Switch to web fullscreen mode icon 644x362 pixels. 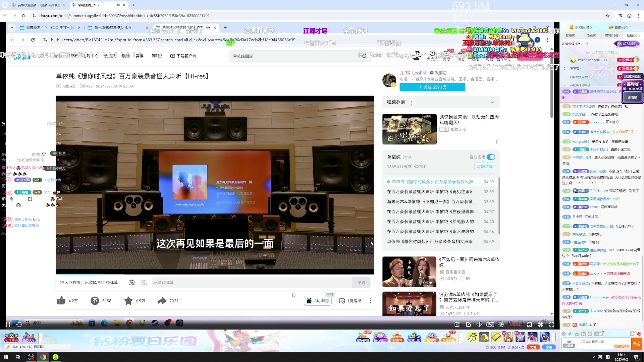(540, 324)
